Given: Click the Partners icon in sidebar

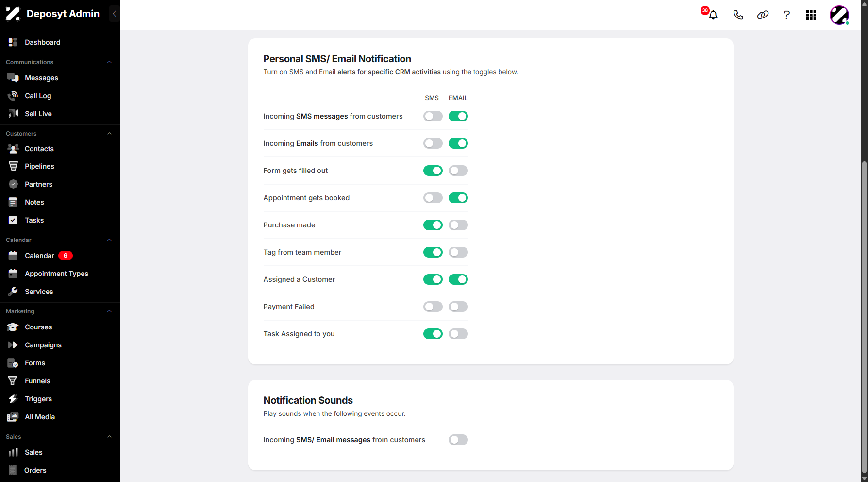Looking at the screenshot, I should point(13,184).
